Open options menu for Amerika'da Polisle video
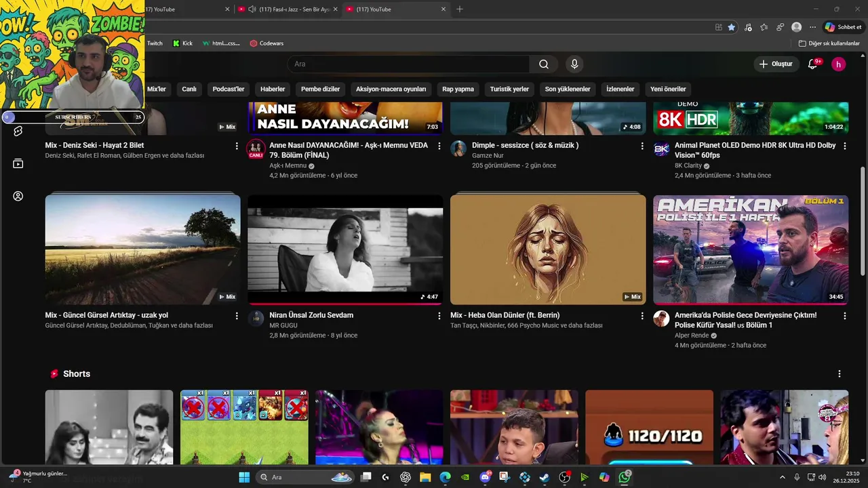This screenshot has height=488, width=868. [845, 316]
